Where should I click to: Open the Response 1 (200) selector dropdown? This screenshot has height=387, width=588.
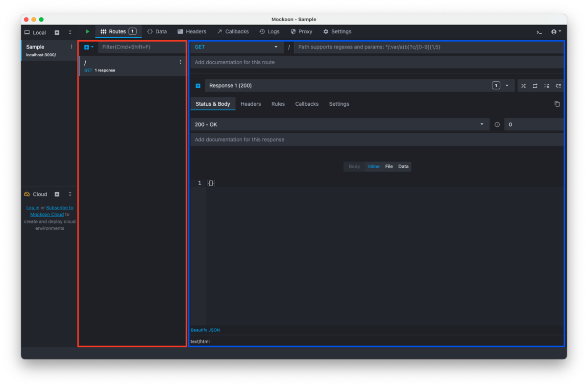point(360,86)
